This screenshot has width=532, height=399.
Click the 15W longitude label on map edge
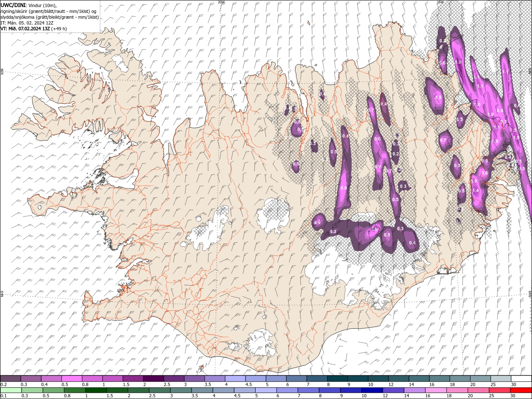440,2
